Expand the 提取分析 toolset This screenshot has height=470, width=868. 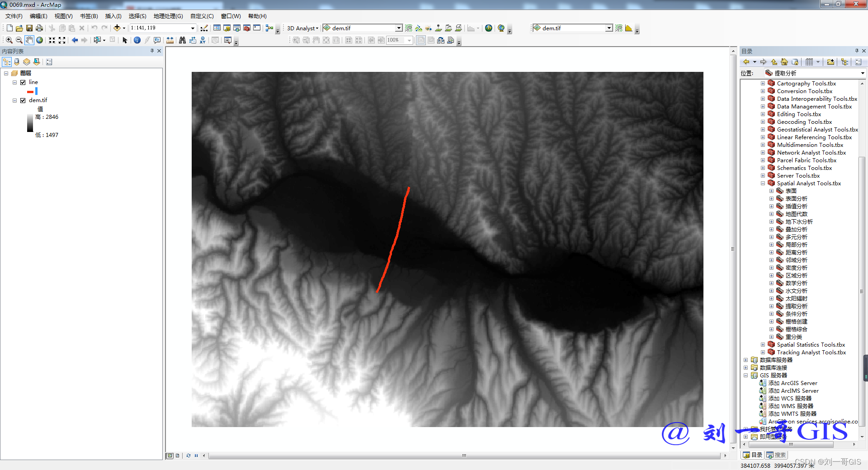pos(772,306)
